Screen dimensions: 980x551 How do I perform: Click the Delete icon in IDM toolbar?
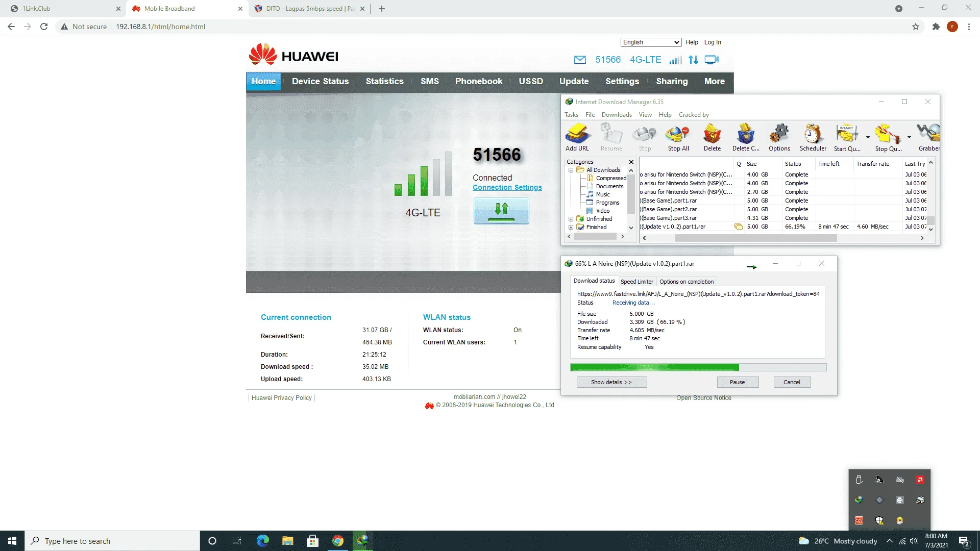click(x=712, y=137)
